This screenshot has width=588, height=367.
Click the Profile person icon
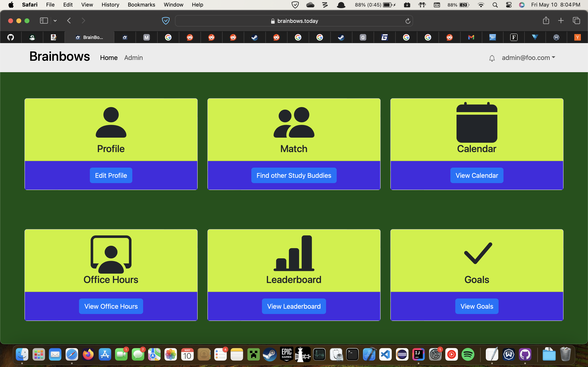(x=111, y=122)
